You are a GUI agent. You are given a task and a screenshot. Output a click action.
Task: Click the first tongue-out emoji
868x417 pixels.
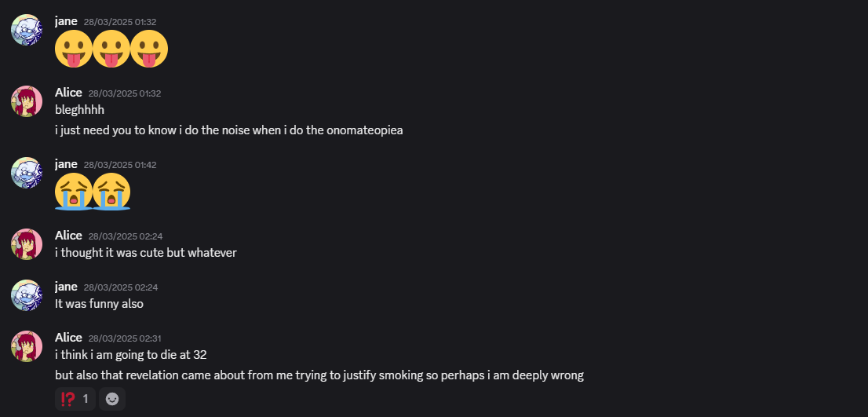click(74, 49)
